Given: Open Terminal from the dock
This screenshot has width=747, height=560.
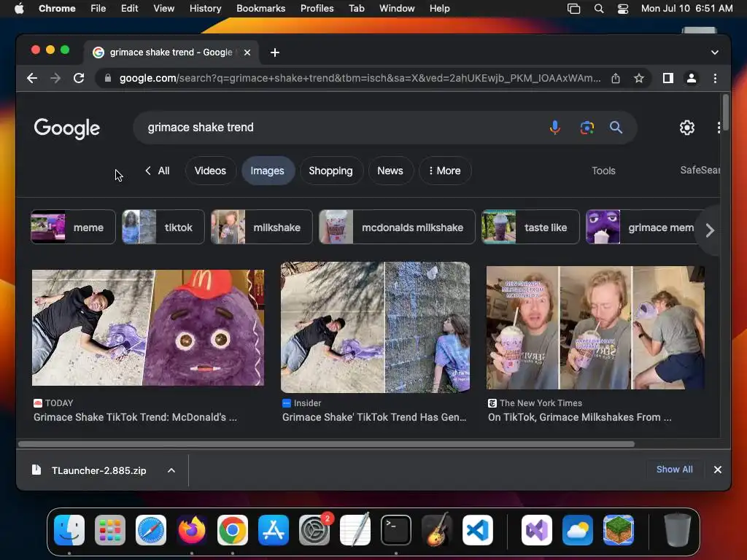Looking at the screenshot, I should coord(396,530).
